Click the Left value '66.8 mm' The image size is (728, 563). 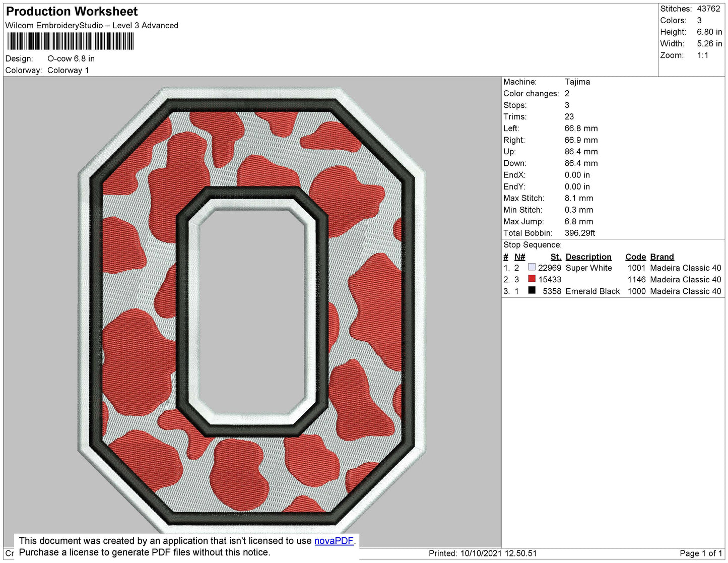[x=581, y=128]
